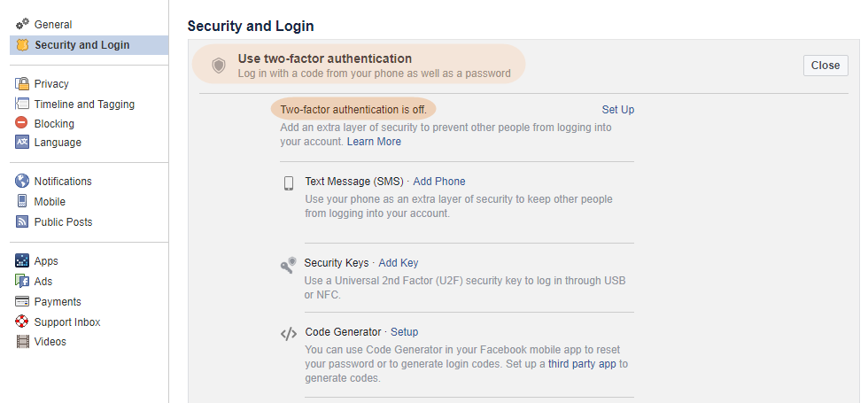
Task: Click the Payments card icon
Action: point(22,302)
